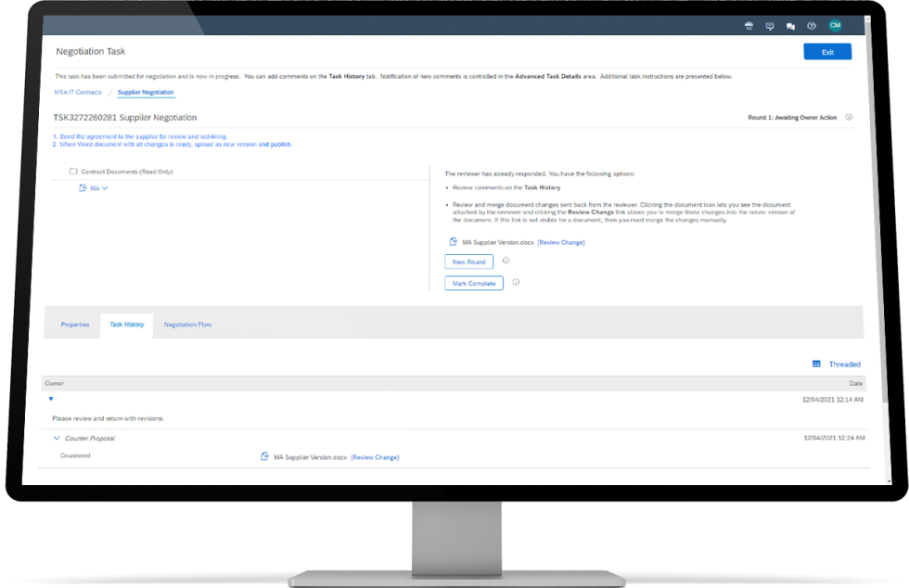909x588 pixels.
Task: Click the Threaded view table icon
Action: [816, 364]
